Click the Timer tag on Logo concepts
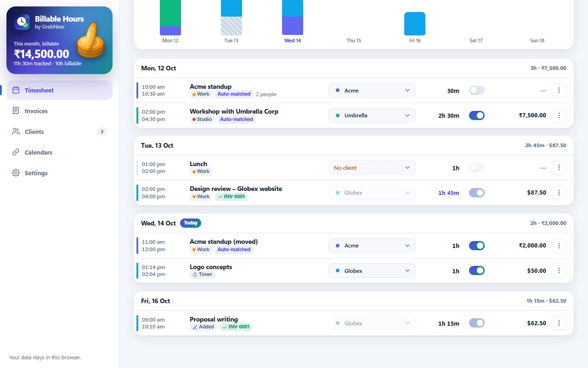588x368 pixels. point(202,275)
